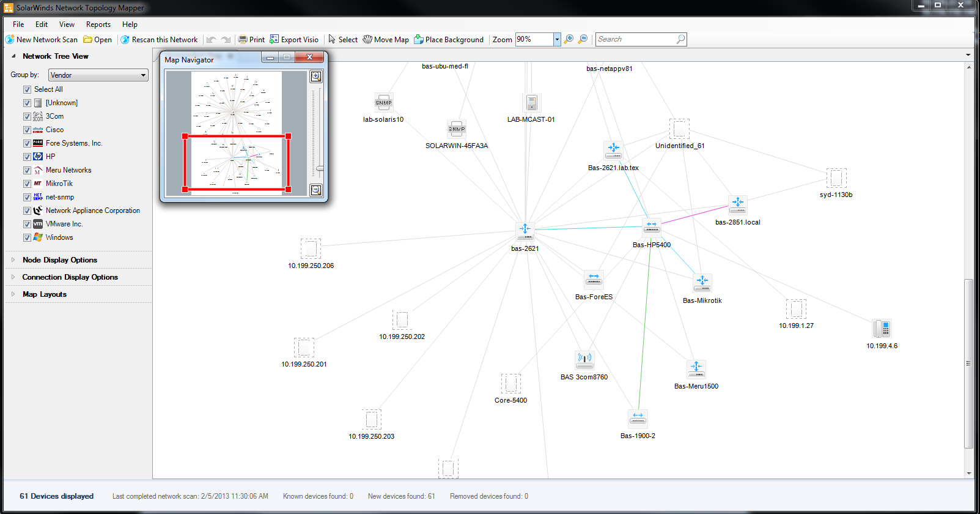Open the Zoom percentage dropdown arrow

[557, 39]
